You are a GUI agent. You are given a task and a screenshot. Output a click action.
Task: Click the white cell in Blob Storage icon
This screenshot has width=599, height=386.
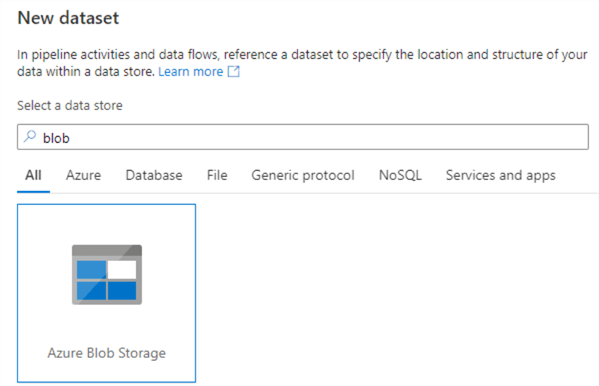(x=122, y=269)
